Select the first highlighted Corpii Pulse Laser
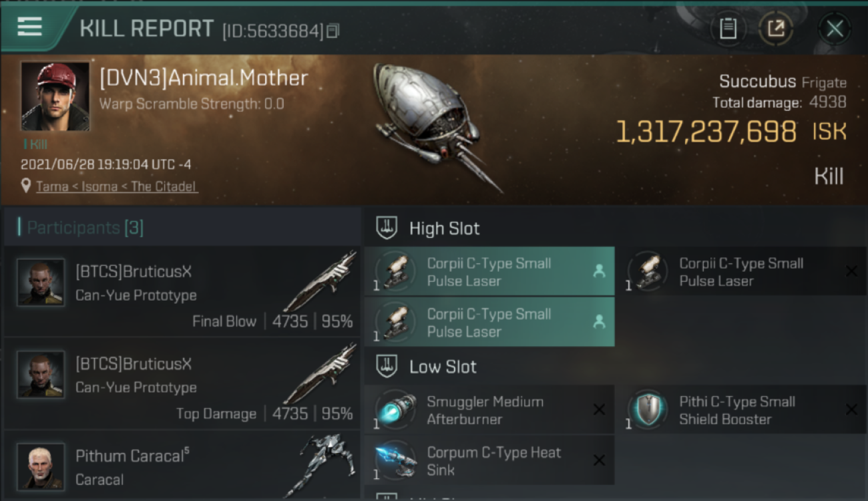868x501 pixels. (489, 271)
